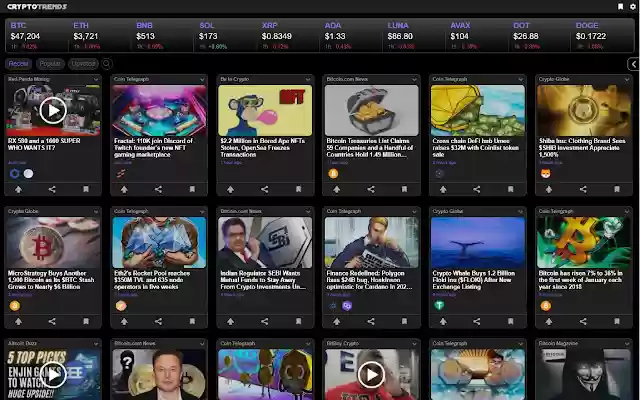Switch to the Upvoted tab
Viewport: 640px width, 400px height.
[x=83, y=64]
